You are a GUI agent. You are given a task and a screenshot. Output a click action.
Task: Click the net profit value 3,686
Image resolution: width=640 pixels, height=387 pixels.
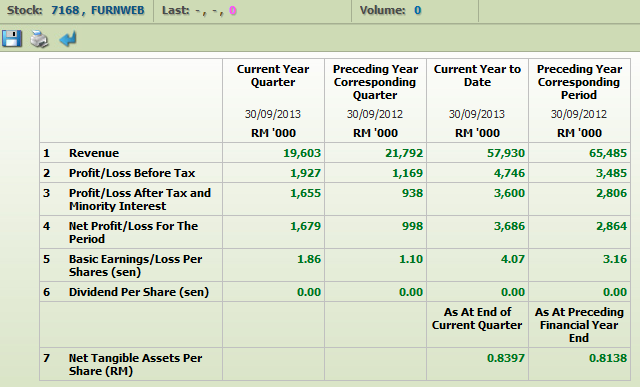[509, 226]
